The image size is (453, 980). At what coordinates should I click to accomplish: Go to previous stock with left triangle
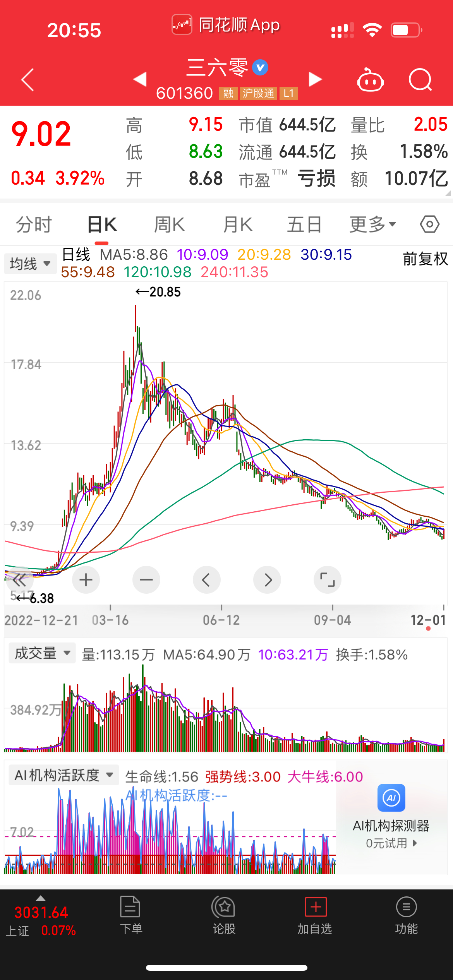(140, 79)
